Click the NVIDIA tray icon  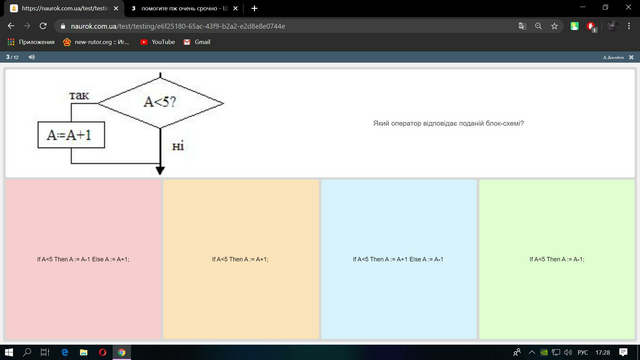click(x=544, y=352)
